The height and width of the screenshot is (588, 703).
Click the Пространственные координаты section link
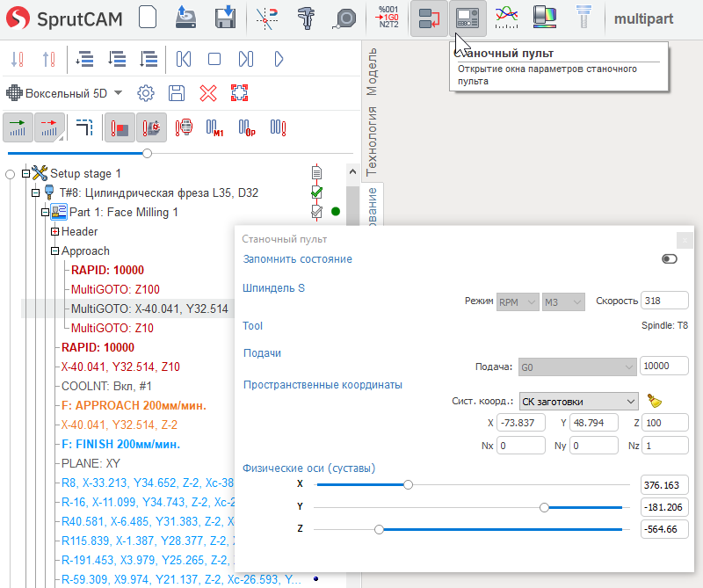click(x=322, y=384)
